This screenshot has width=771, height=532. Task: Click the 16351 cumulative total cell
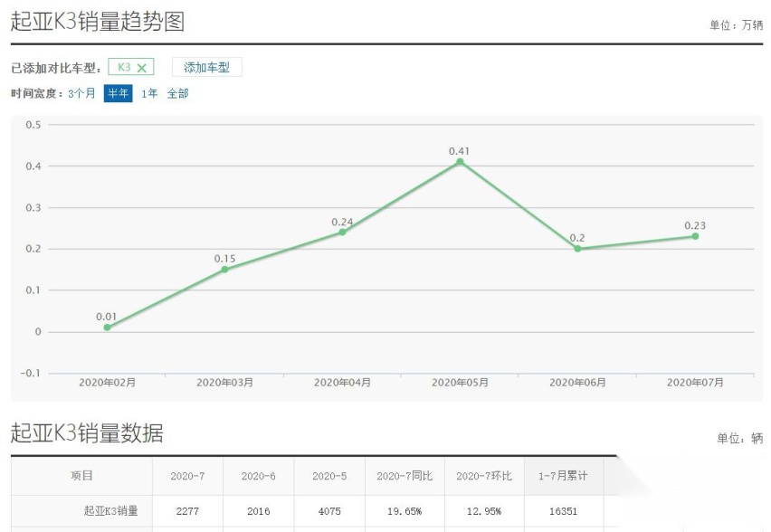(x=563, y=511)
